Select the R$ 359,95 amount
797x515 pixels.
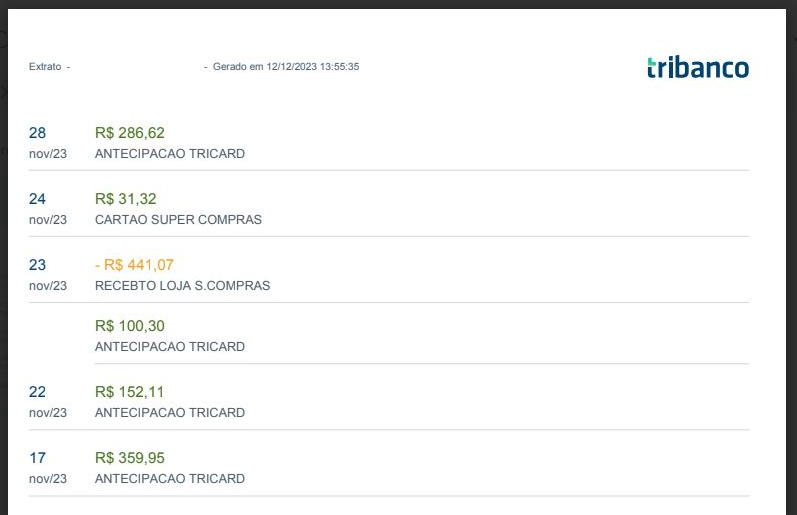[x=129, y=457]
